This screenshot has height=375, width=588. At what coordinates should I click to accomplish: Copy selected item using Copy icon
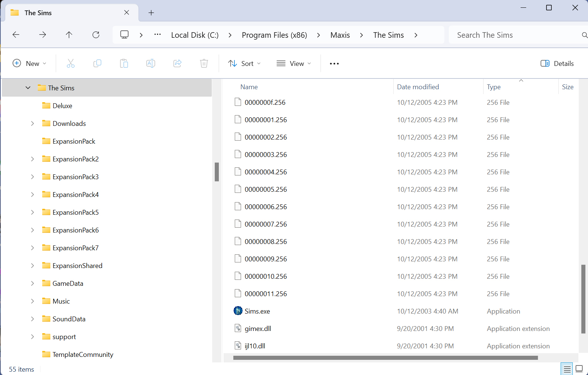coord(97,63)
